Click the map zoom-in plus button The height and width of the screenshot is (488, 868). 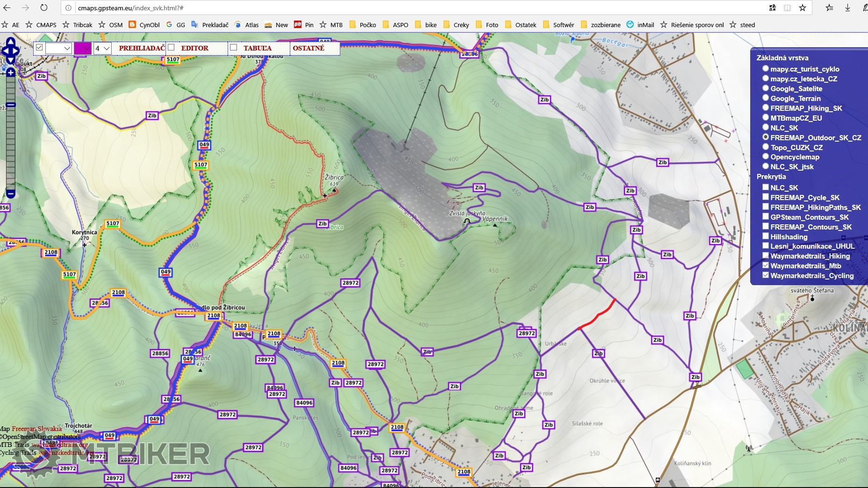[x=10, y=72]
